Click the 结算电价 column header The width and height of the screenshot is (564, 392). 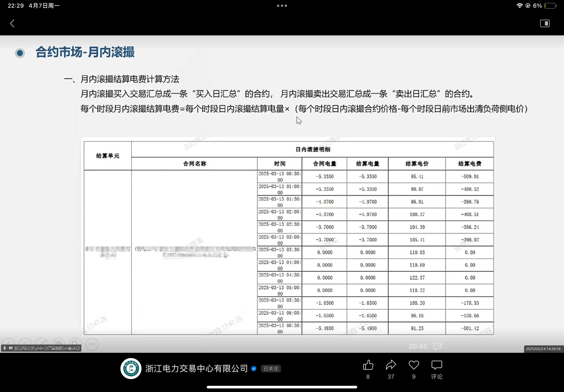(417, 163)
